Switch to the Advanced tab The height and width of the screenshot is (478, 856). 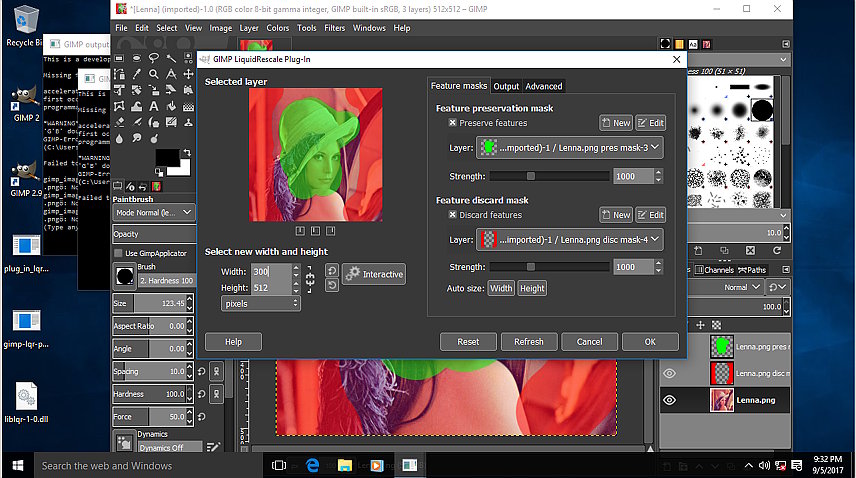544,86
